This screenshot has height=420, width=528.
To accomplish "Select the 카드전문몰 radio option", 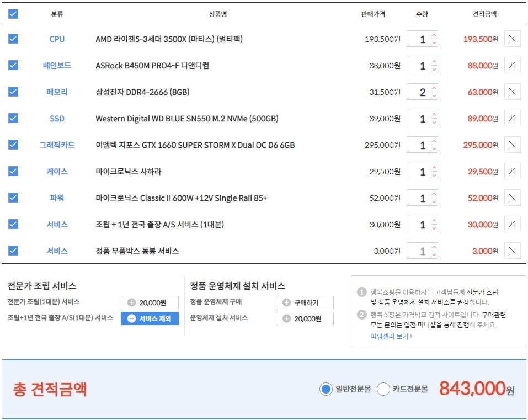I will pyautogui.click(x=383, y=389).
